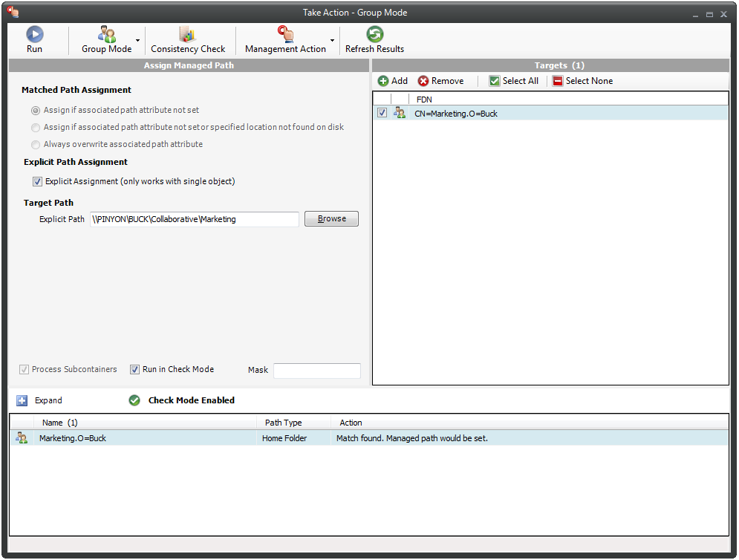The image size is (739, 560).
Task: Select the CN=Marketing.O=Buck target row text
Action: click(x=456, y=114)
